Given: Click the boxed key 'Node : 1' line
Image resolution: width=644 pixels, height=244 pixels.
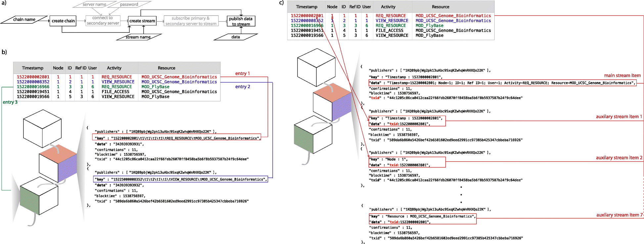Looking at the screenshot, I should coord(389,159).
